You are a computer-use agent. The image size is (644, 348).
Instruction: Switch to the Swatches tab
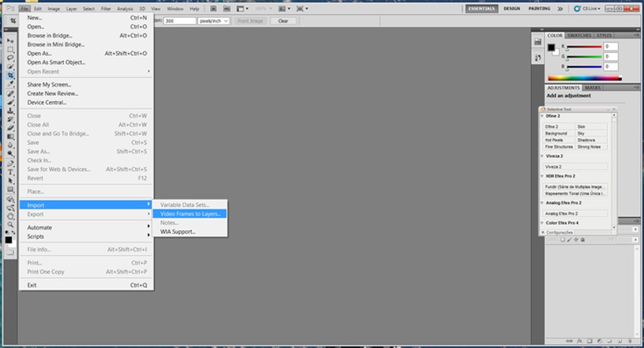(x=579, y=35)
